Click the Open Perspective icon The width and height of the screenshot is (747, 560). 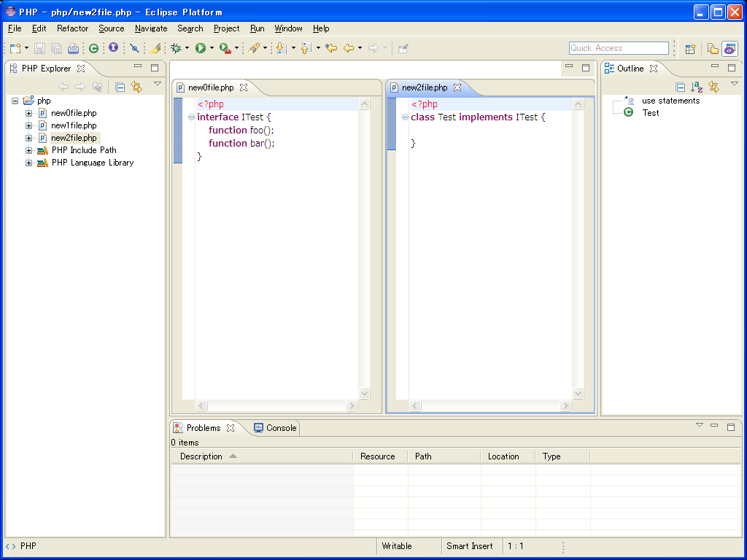click(x=690, y=49)
